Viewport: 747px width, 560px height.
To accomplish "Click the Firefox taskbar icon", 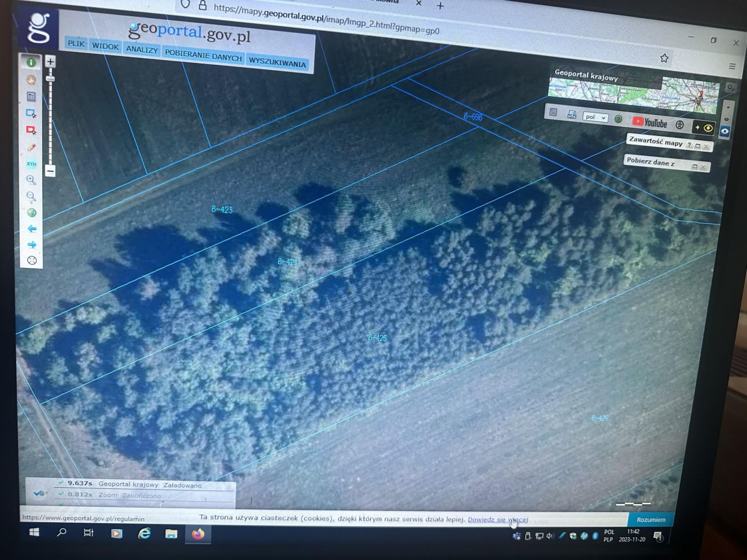I will click(x=198, y=534).
